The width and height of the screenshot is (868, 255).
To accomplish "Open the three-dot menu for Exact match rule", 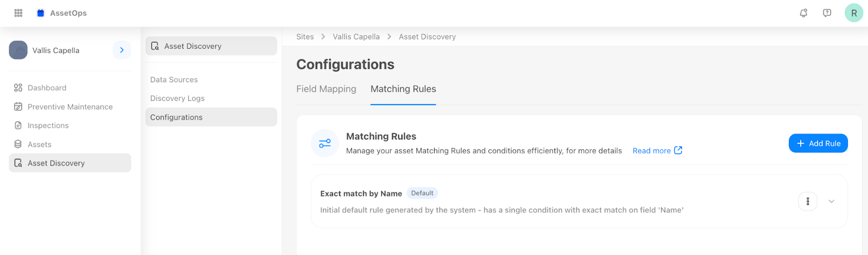I will click(x=808, y=201).
